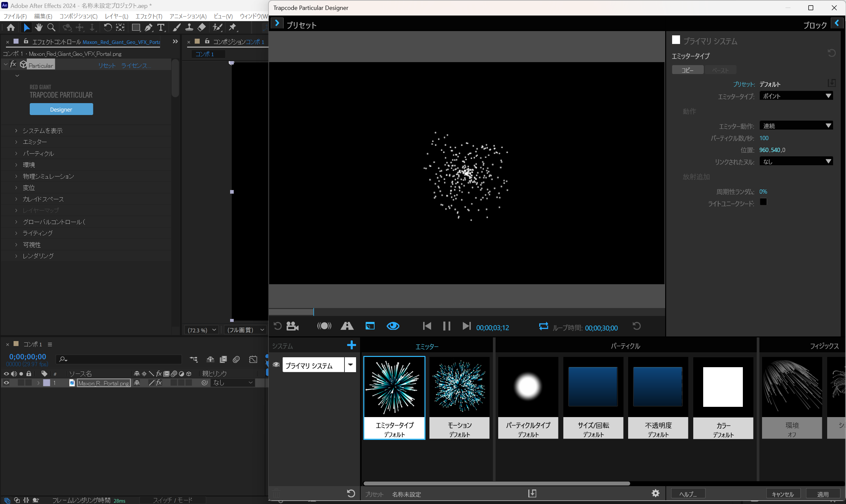Open the ファイル(F) menu
Screen dimensions: 846x504
coord(15,16)
